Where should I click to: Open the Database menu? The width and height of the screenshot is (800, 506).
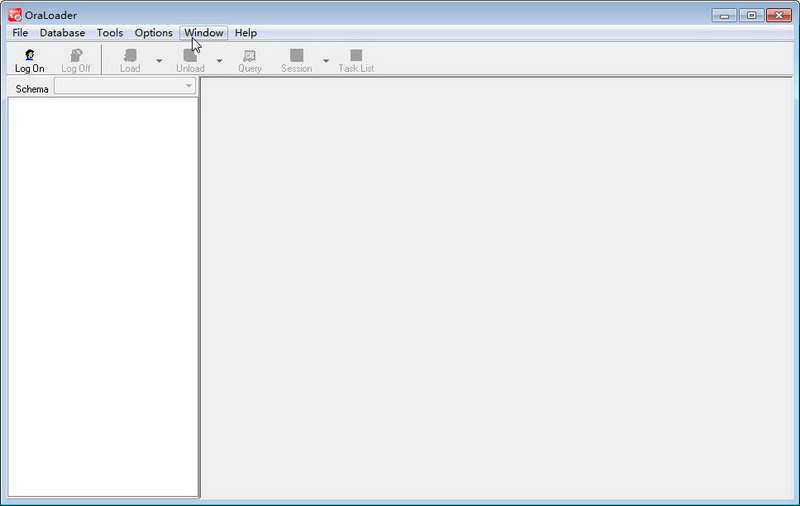click(62, 33)
